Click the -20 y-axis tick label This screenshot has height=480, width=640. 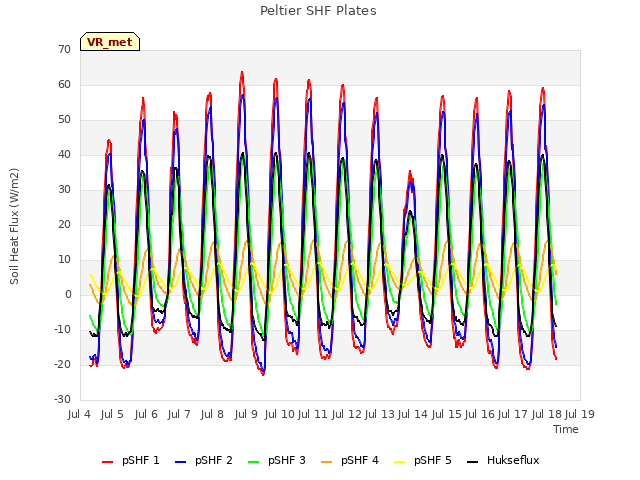point(62,364)
